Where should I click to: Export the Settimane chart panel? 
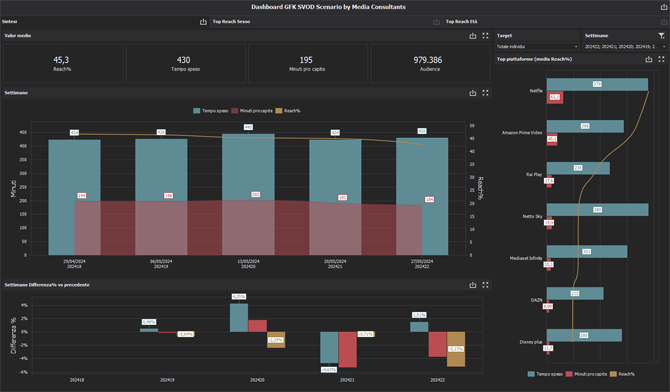click(x=473, y=93)
